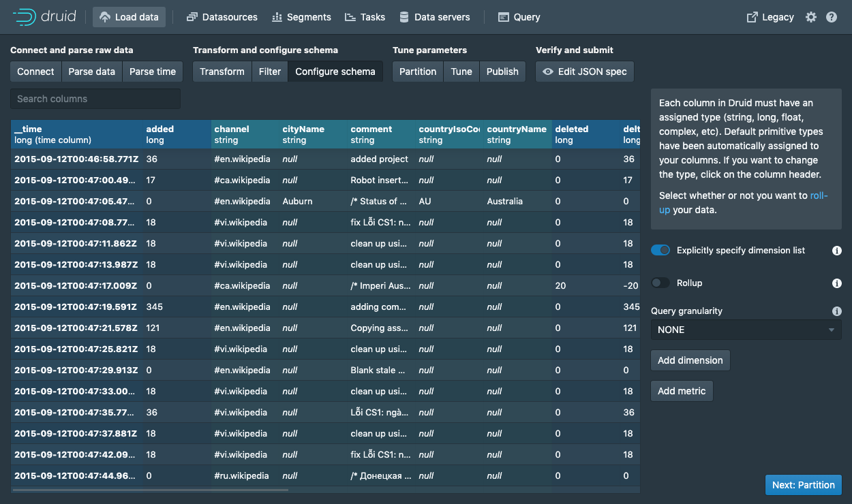Click added value 345
This screenshot has height=504, width=852.
click(x=177, y=307)
